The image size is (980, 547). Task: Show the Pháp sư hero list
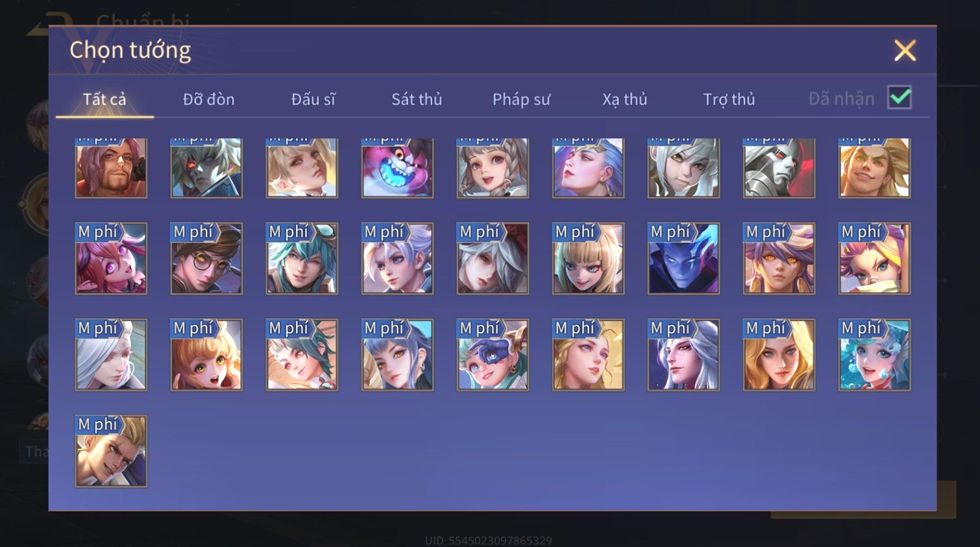point(521,99)
